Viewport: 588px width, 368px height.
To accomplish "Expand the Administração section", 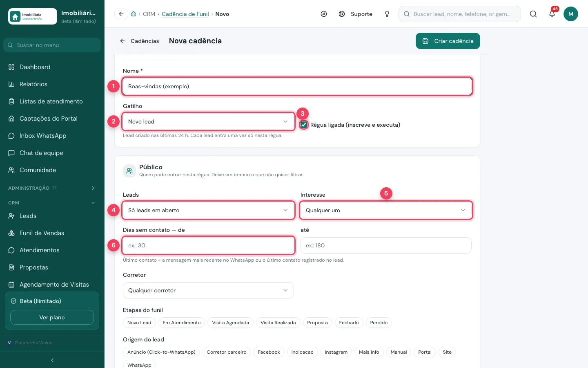I will point(52,188).
